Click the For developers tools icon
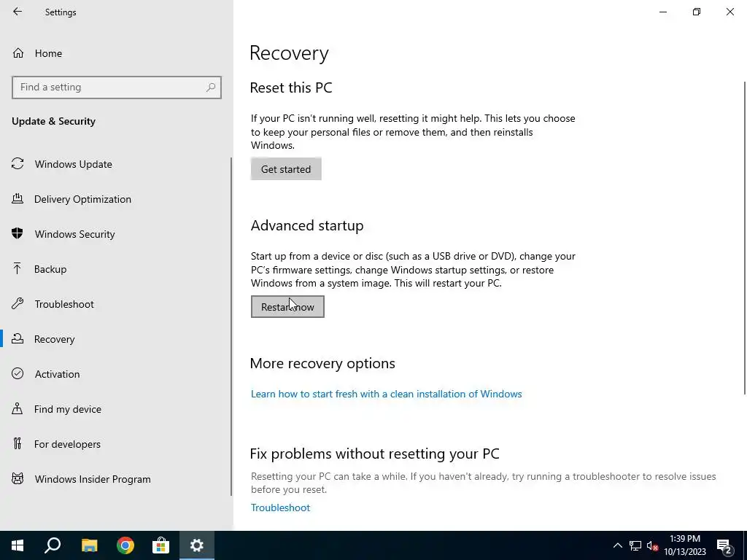Image resolution: width=747 pixels, height=560 pixels. [18, 444]
